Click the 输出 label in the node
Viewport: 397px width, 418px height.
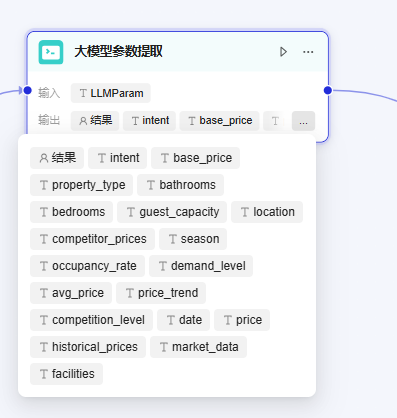click(49, 120)
